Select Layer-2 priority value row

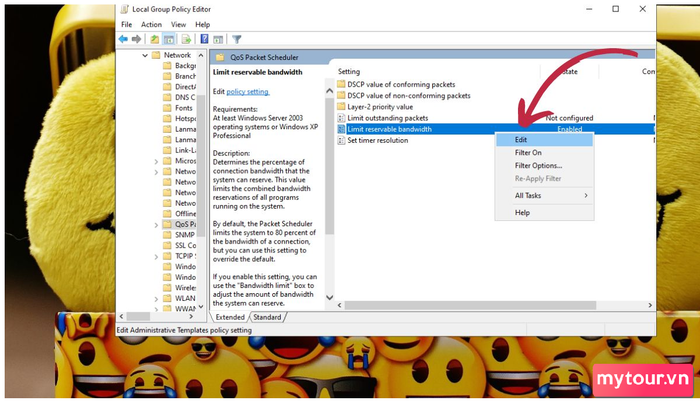coord(380,107)
